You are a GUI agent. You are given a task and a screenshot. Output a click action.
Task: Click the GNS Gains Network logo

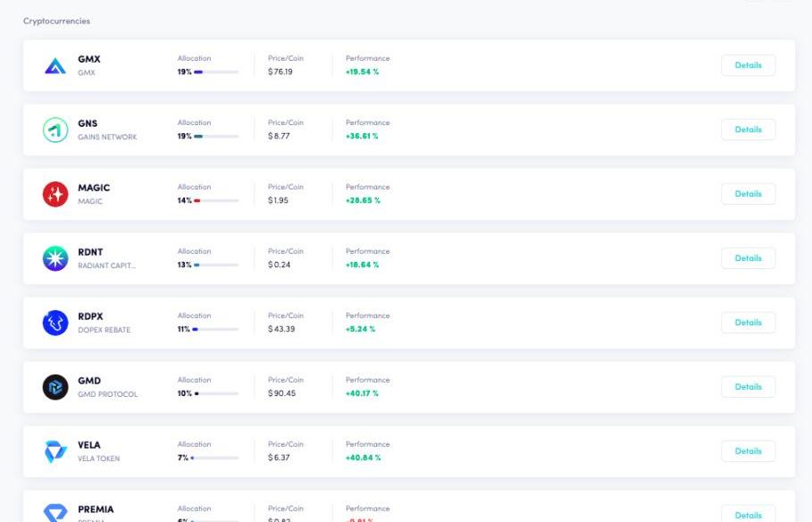click(x=55, y=130)
